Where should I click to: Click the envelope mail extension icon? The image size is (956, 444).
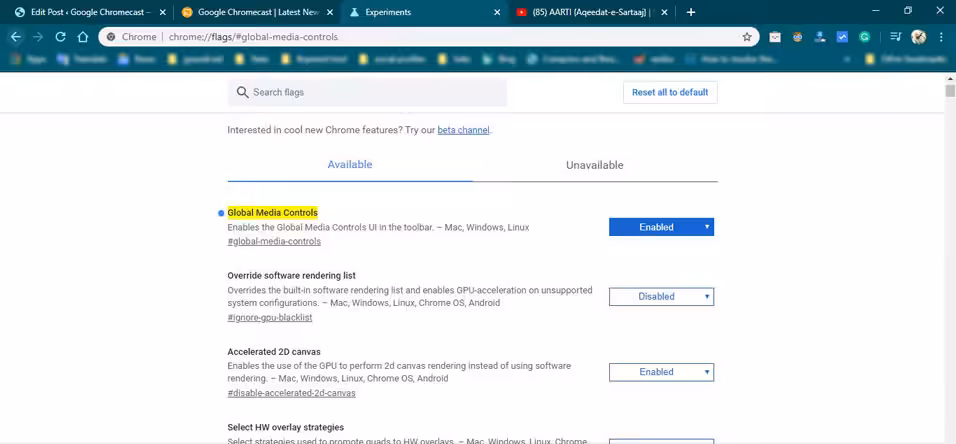(775, 37)
